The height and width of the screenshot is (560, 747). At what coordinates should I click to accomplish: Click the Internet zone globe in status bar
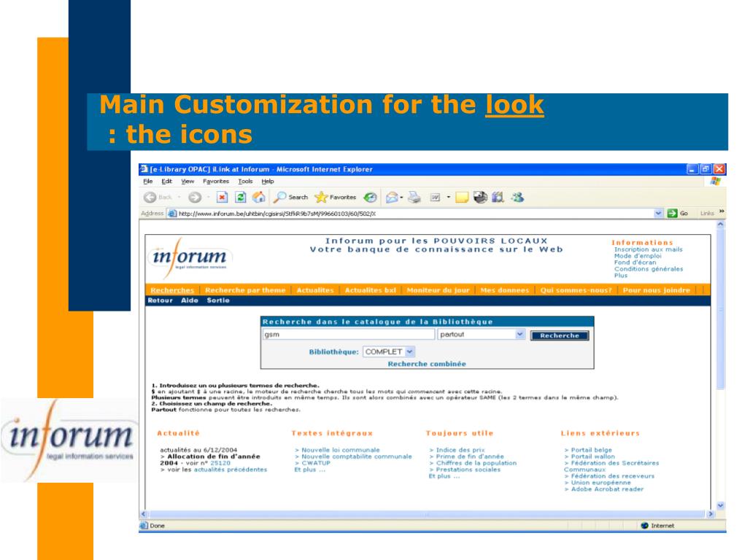coord(645,526)
